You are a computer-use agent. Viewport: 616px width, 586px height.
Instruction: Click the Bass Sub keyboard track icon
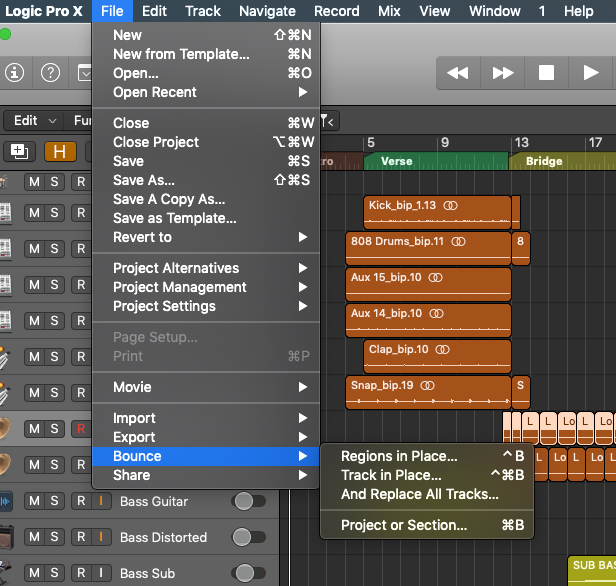pos(6,573)
